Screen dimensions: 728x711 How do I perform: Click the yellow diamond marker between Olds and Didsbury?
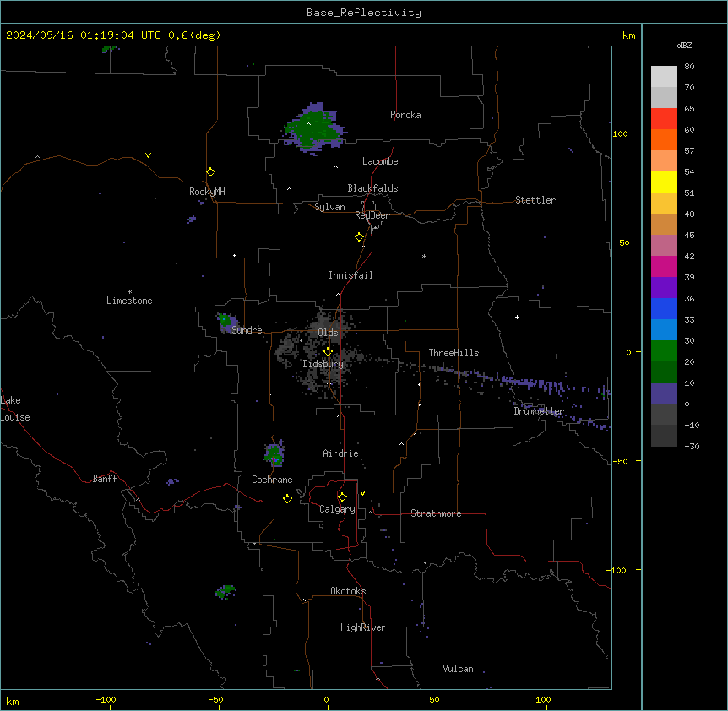pyautogui.click(x=328, y=352)
